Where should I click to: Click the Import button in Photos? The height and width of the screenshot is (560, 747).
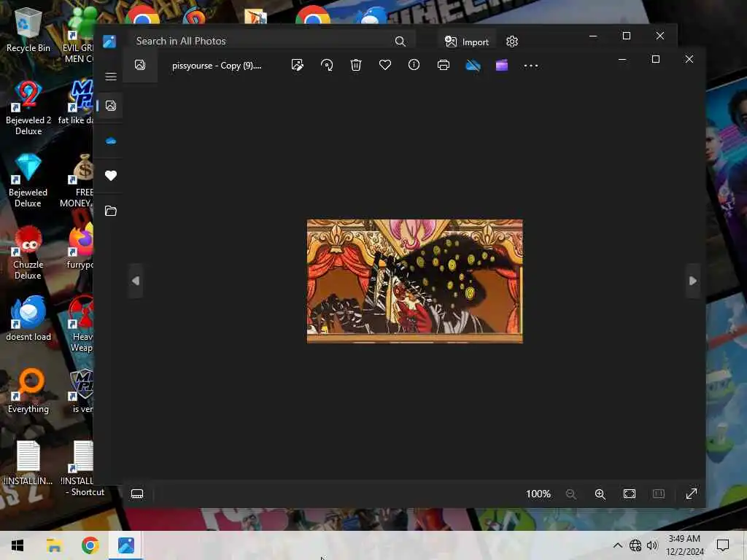(467, 42)
